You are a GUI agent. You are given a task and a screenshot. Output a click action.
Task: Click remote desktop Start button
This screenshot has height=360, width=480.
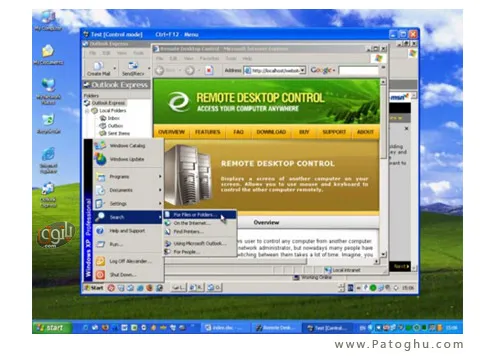[94, 287]
